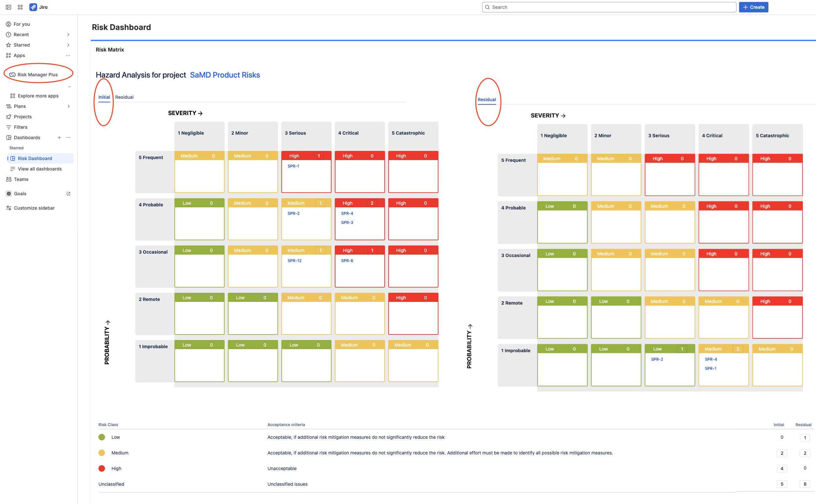
Task: Expand the Starred section
Action: [x=68, y=45]
